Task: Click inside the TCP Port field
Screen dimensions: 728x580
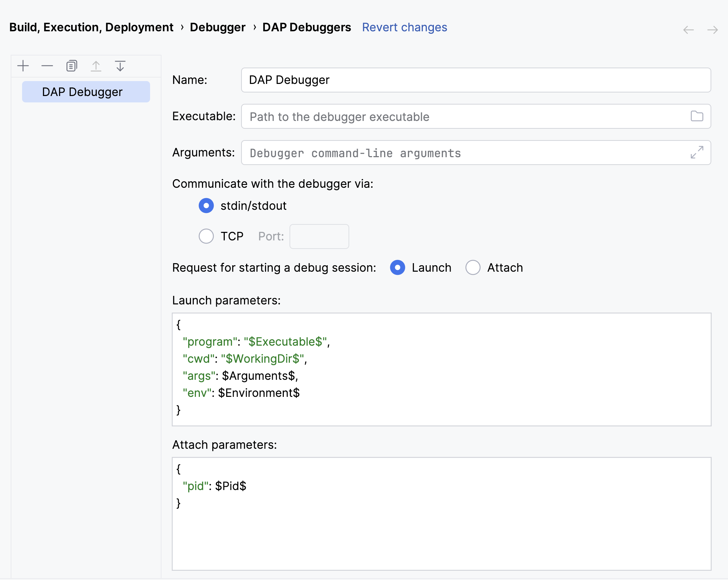Action: tap(319, 236)
